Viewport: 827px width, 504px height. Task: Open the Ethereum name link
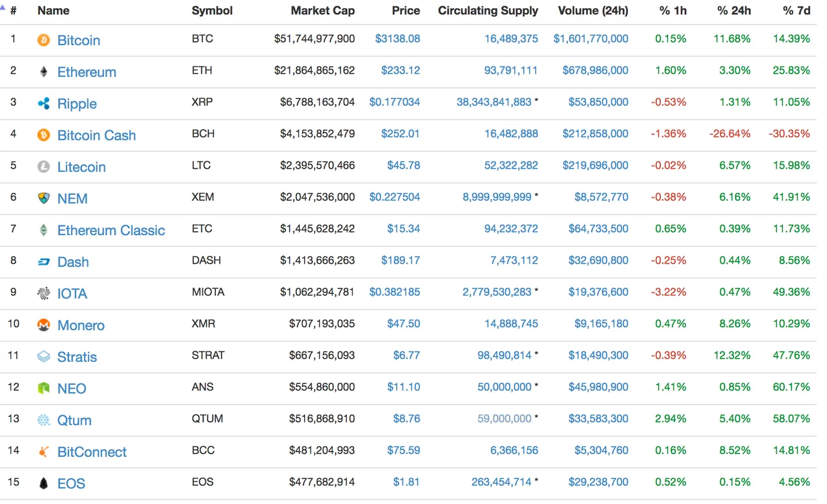click(x=87, y=72)
